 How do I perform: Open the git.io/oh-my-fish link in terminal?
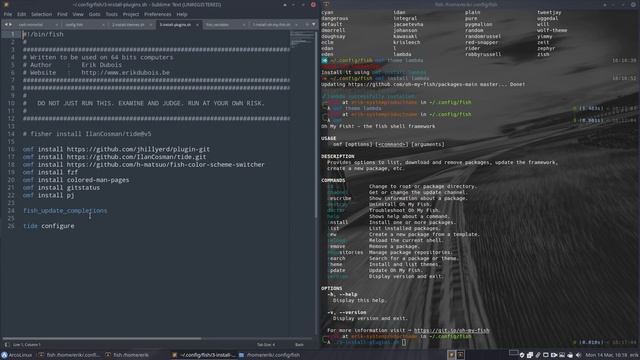[x=451, y=330]
